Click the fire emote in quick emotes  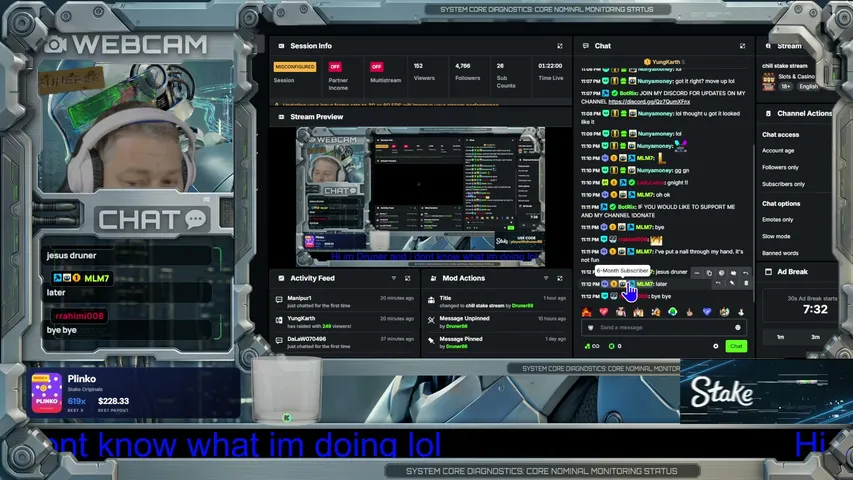[x=586, y=312]
